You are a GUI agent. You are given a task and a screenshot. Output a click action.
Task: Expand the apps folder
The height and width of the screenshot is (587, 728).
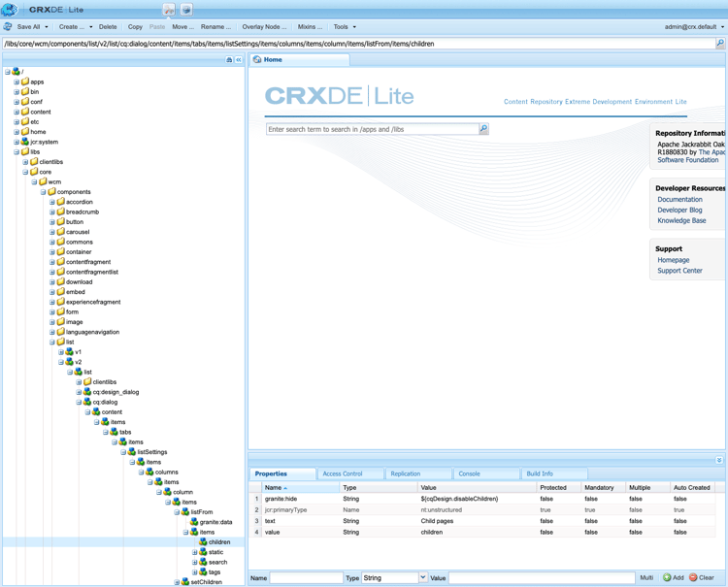(x=17, y=82)
